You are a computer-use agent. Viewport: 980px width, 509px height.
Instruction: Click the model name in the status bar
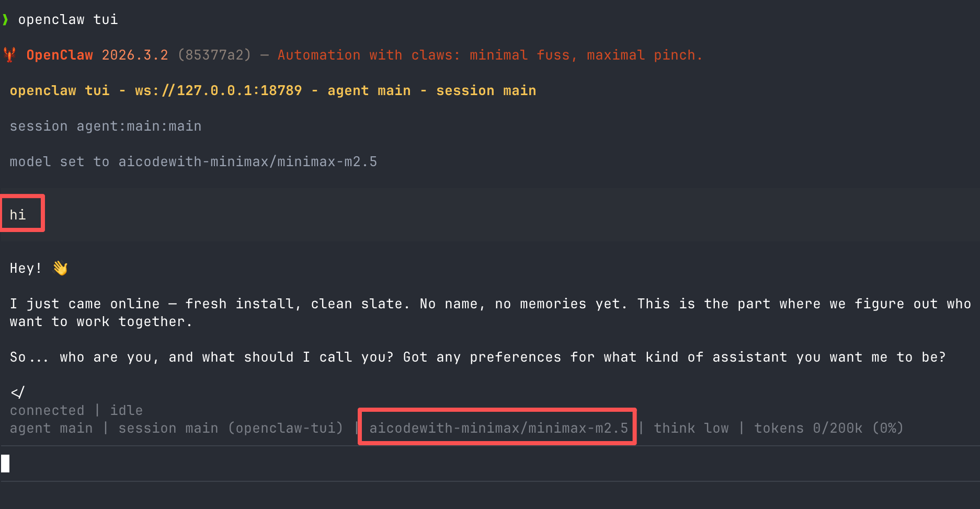tap(498, 428)
